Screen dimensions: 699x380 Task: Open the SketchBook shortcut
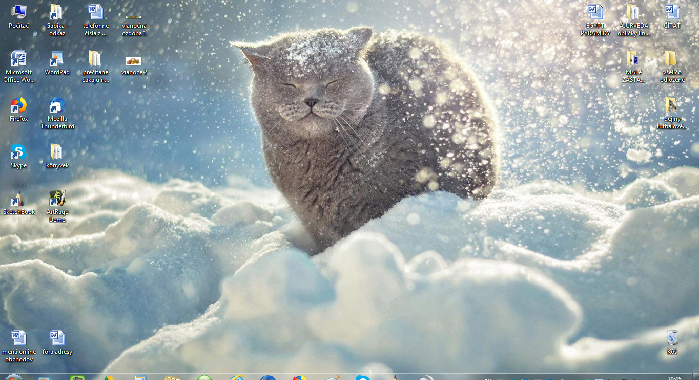[19, 203]
